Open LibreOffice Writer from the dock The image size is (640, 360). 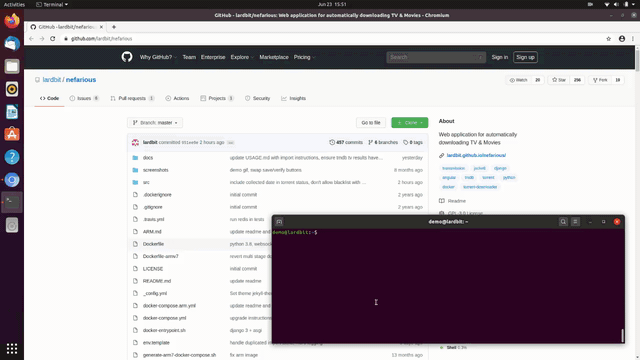(12, 112)
